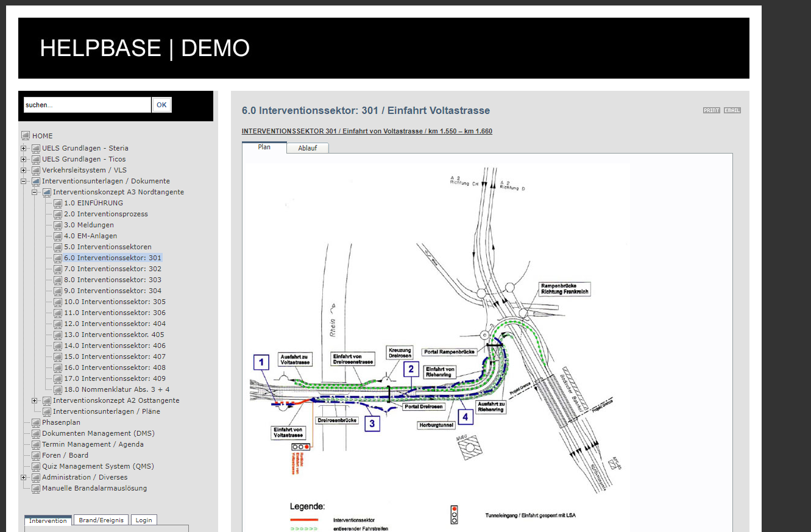
Task: Open 7.0 Interventionssektor: 302 page
Action: point(113,269)
